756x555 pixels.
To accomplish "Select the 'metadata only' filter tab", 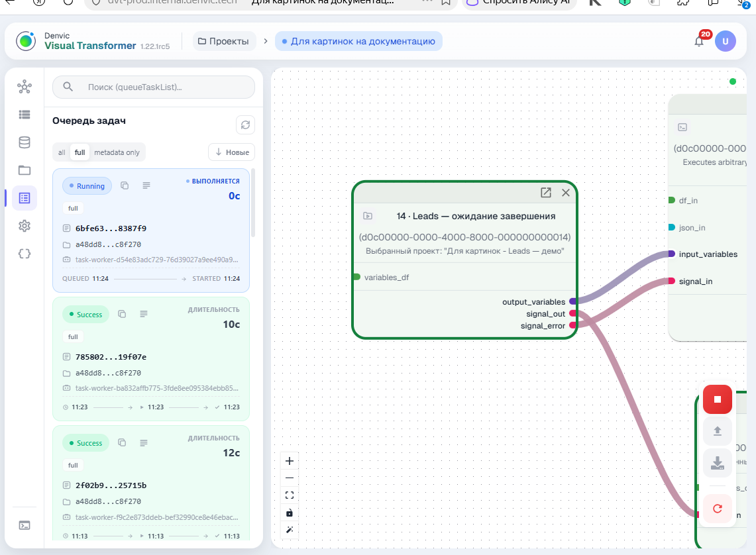I will [x=117, y=152].
